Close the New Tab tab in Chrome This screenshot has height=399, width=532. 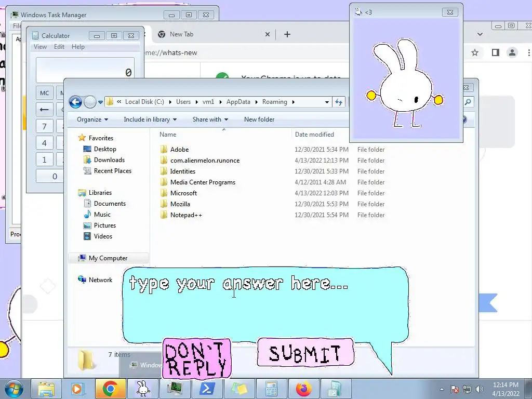tap(268, 34)
